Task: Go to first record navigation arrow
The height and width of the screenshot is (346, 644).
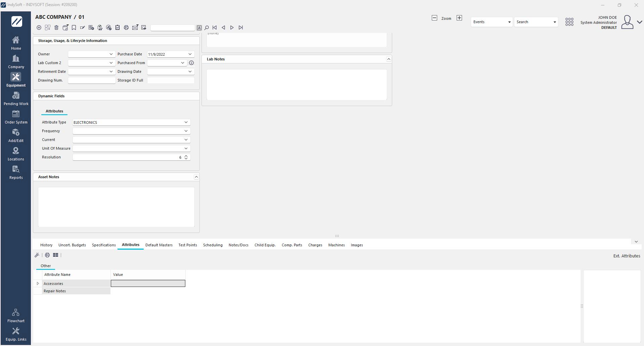Action: point(215,28)
